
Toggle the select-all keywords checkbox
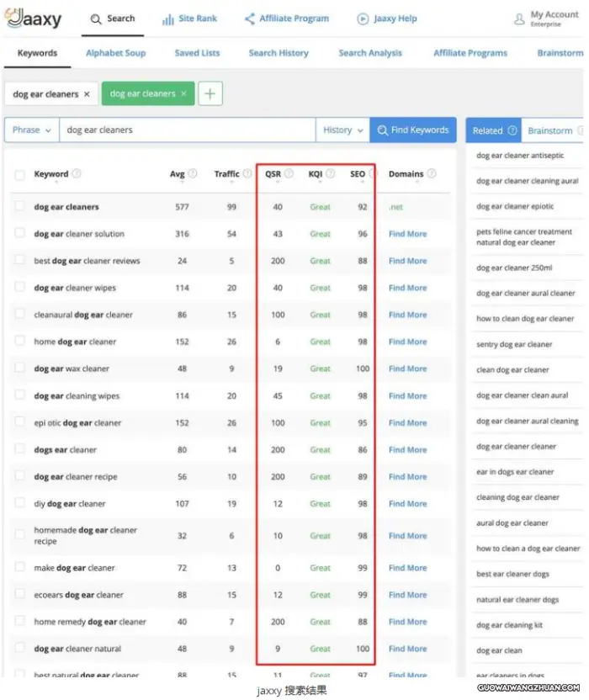click(19, 175)
